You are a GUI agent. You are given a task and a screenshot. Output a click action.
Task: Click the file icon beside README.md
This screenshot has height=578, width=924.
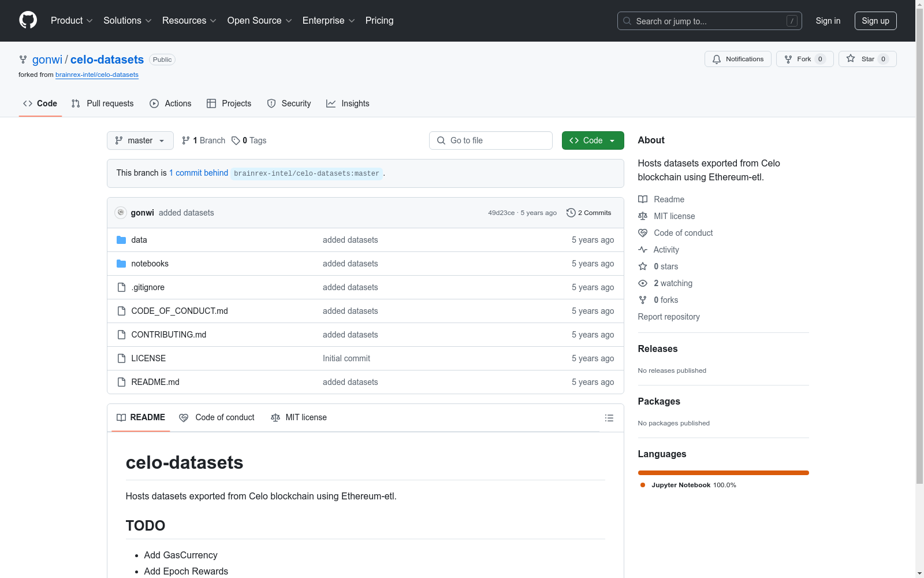pyautogui.click(x=121, y=382)
